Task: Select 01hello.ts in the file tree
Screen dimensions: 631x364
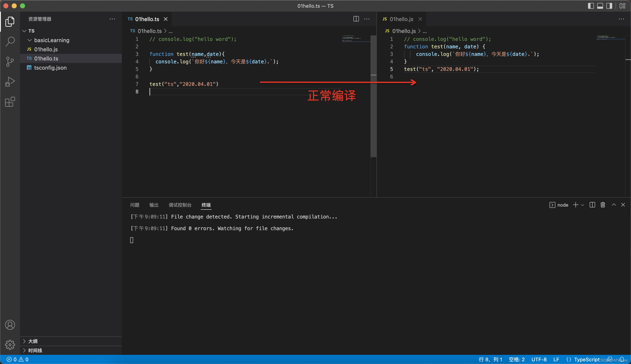Action: (71, 58)
